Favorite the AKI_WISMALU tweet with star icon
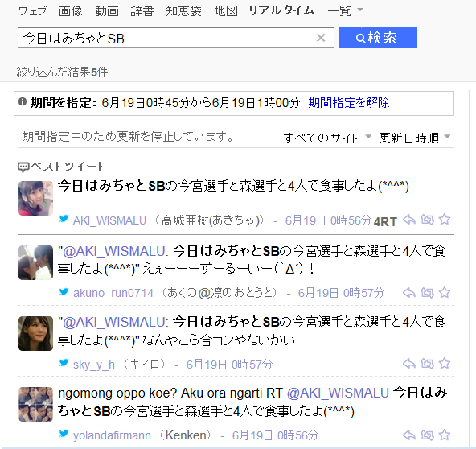The width and height of the screenshot is (476, 449). click(445, 219)
